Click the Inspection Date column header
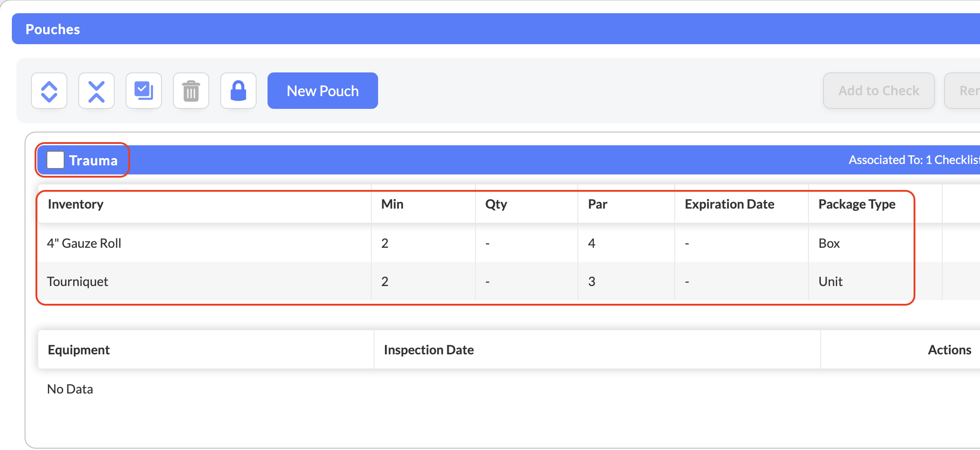Image resolution: width=980 pixels, height=450 pixels. pos(429,350)
